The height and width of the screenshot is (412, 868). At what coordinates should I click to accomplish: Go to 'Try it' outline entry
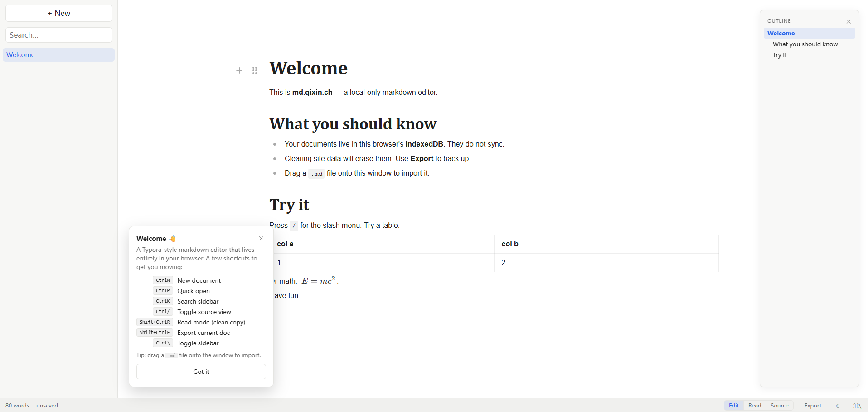click(x=780, y=55)
